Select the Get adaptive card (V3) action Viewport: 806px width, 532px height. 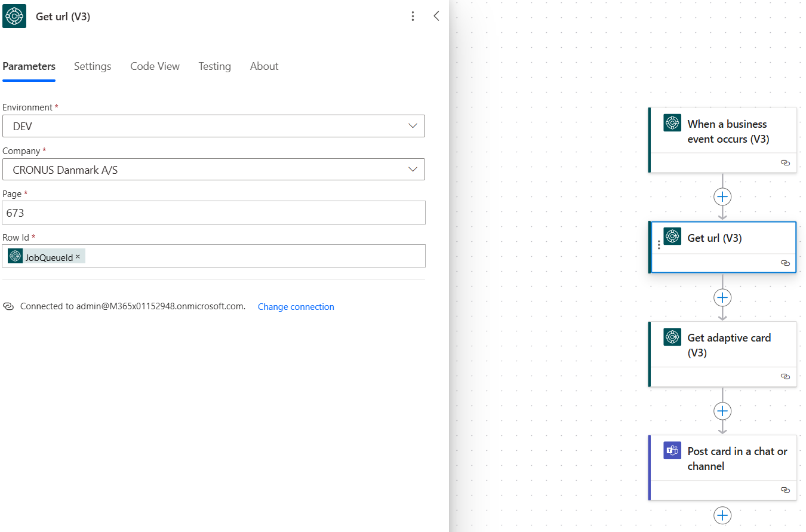tap(722, 354)
